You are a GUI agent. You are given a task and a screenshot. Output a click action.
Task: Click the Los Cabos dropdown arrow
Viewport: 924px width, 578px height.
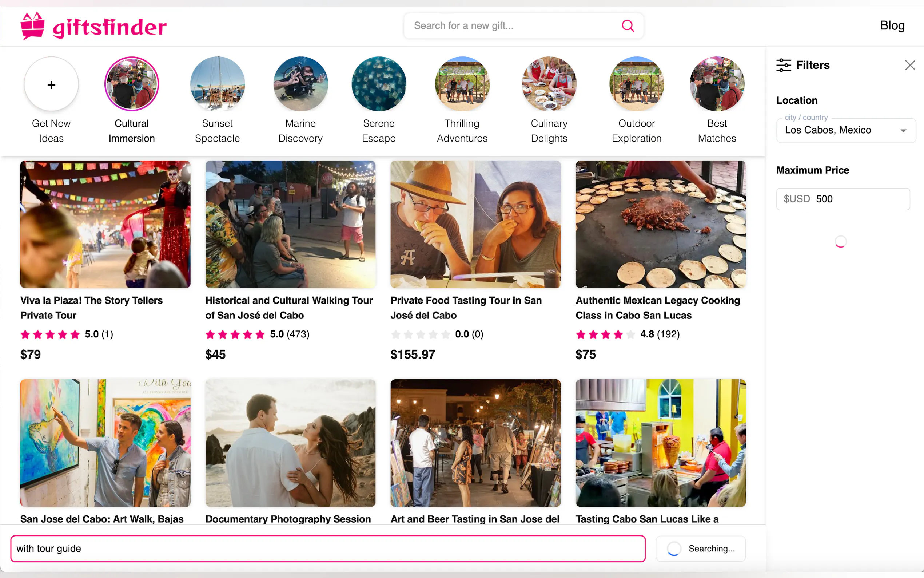(x=903, y=131)
